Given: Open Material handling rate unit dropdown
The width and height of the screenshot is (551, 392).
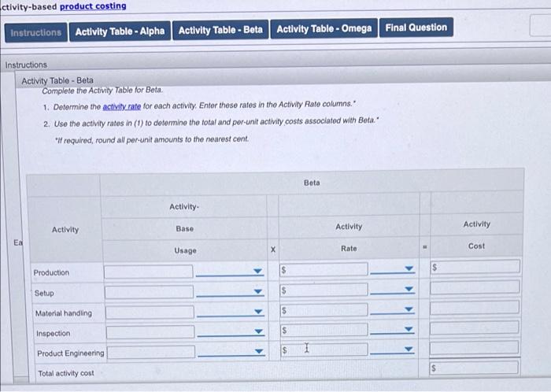Looking at the screenshot, I should (393, 309).
